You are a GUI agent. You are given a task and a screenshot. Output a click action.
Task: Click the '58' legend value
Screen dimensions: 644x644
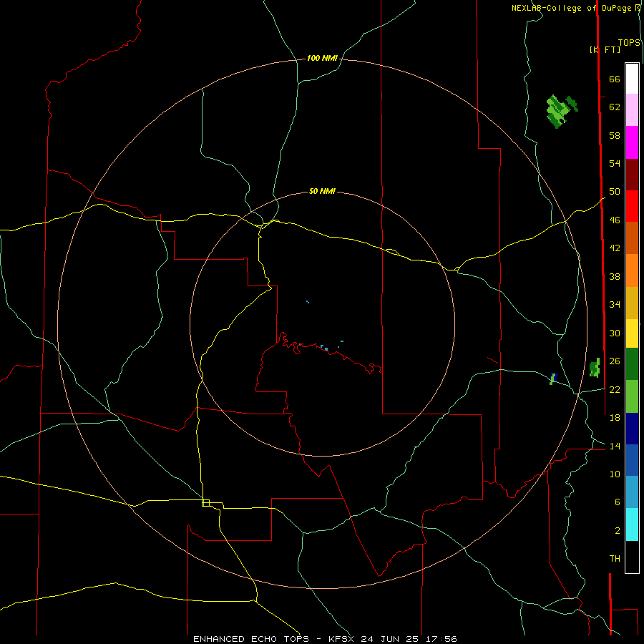point(615,135)
